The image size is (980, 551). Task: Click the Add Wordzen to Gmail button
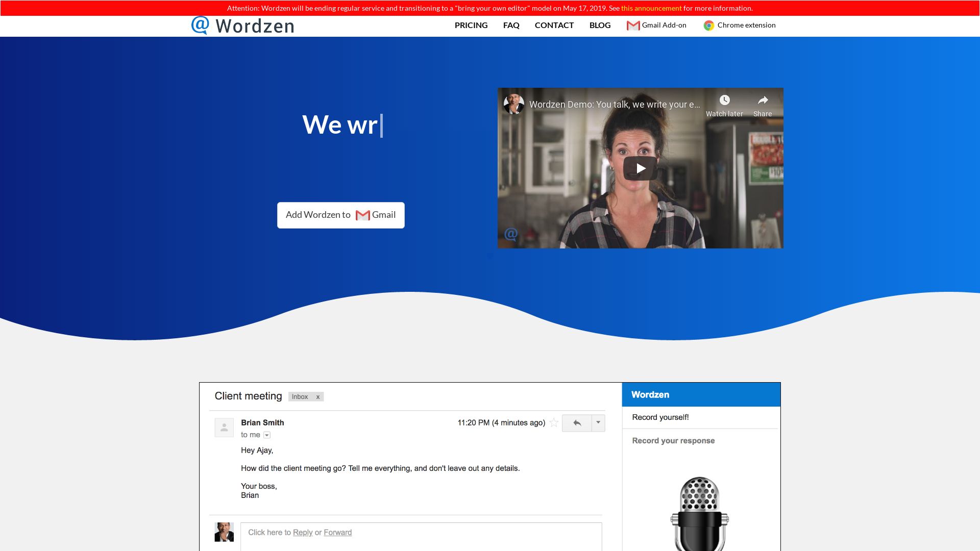(340, 215)
